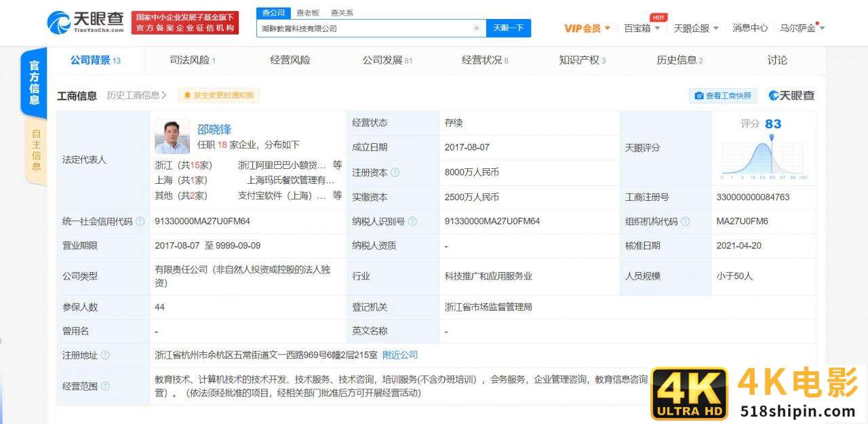
Task: Open the 司法风险 tab
Action: pos(193,60)
